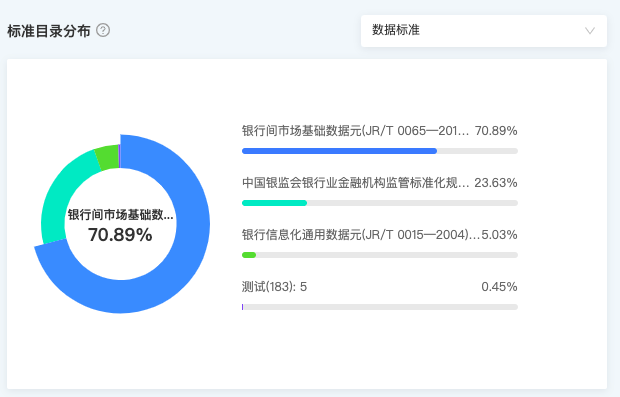Click the 标准目录分布 section title
Image resolution: width=620 pixels, height=397 pixels.
49,31
